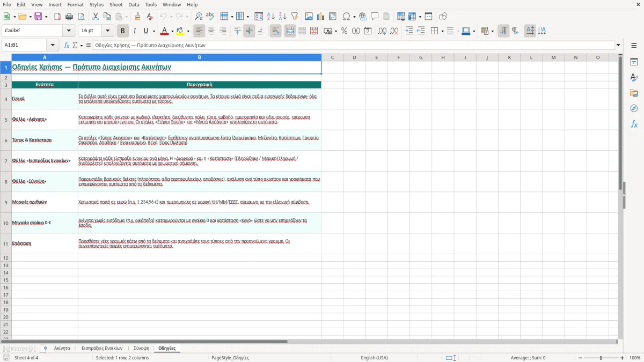Viewport: 644px width, 362px height.
Task: Click the Save document icon
Action: [x=38, y=17]
